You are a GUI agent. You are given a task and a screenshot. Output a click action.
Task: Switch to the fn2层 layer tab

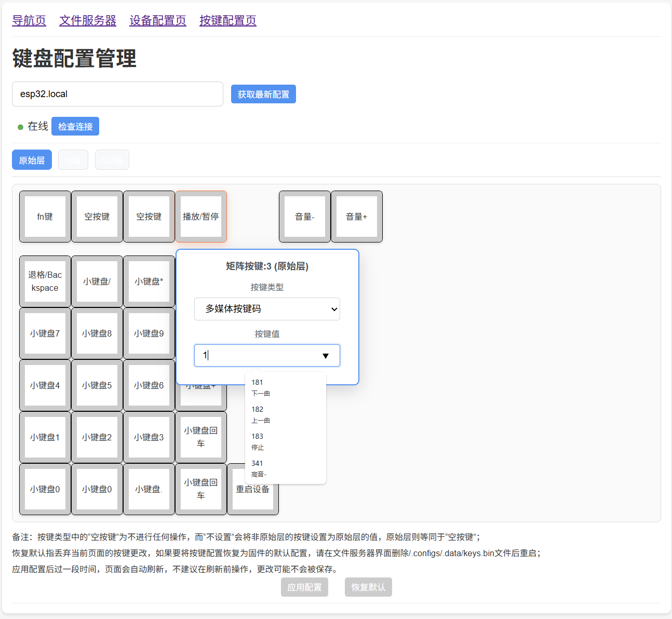(x=112, y=160)
